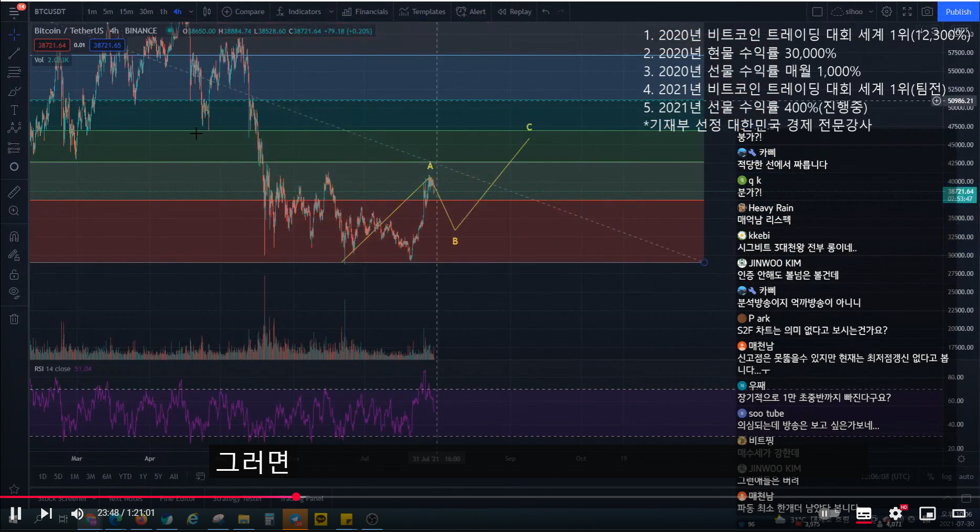Click the BTCUSDT symbol search field
Image resolution: width=980 pixels, height=532 pixels.
pyautogui.click(x=50, y=12)
